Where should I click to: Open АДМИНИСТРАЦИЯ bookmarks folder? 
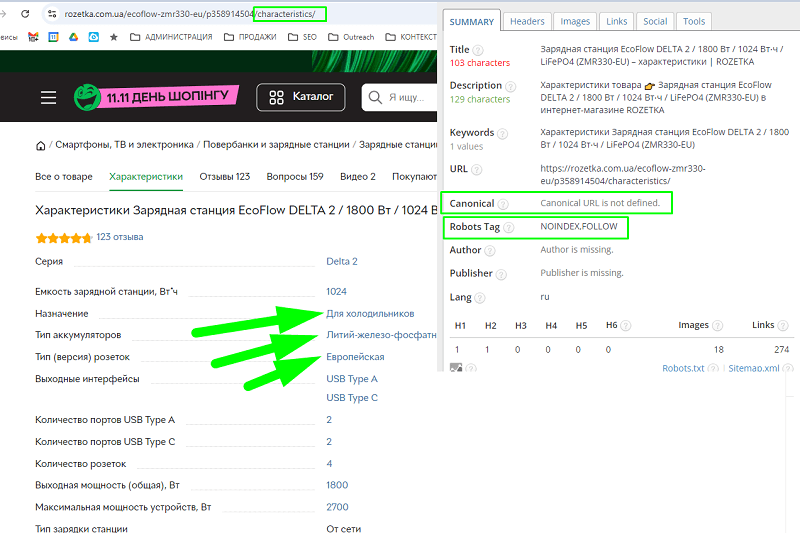(x=171, y=37)
